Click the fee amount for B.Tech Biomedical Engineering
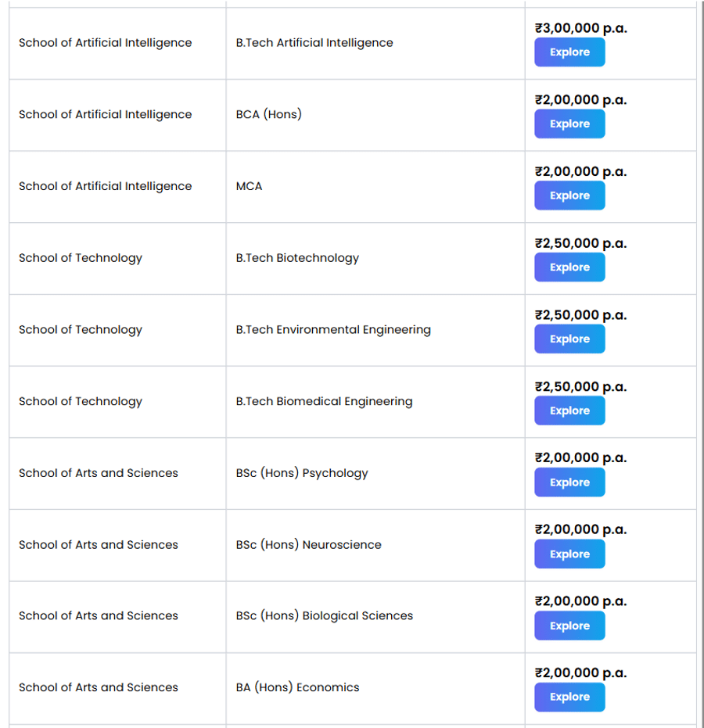 click(580, 386)
